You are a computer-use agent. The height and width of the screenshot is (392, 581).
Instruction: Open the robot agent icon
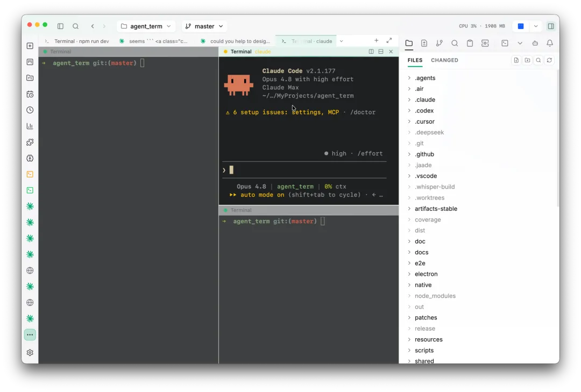[x=535, y=44]
